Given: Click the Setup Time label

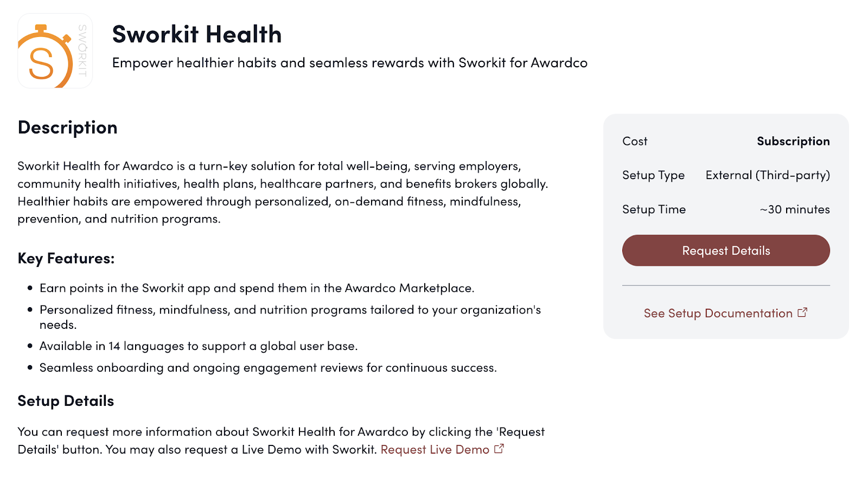Looking at the screenshot, I should pyautogui.click(x=654, y=209).
